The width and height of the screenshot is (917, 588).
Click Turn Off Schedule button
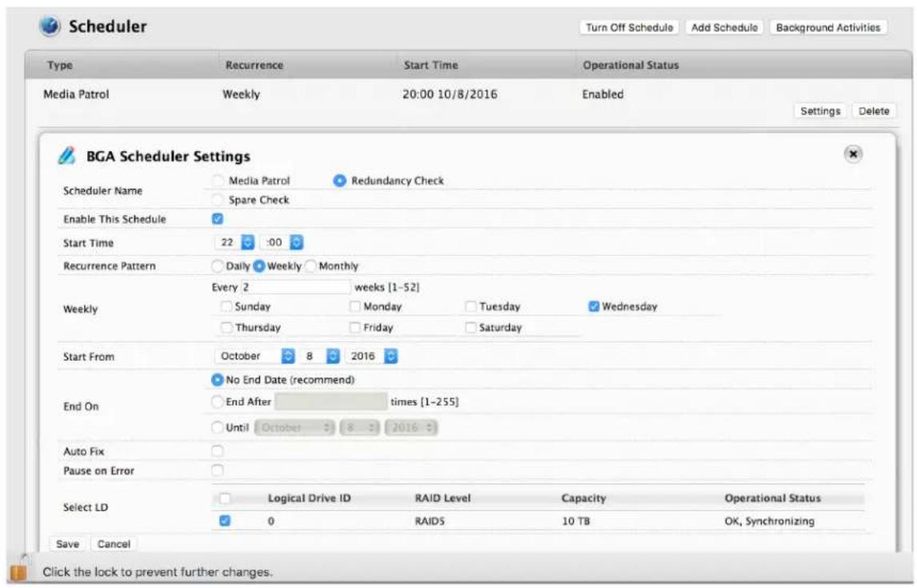pos(629,27)
